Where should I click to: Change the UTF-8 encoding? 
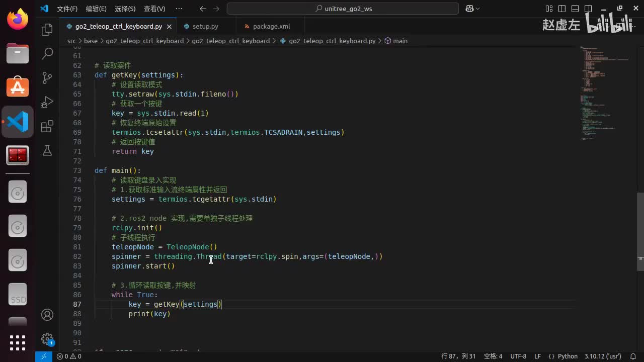[518, 356]
